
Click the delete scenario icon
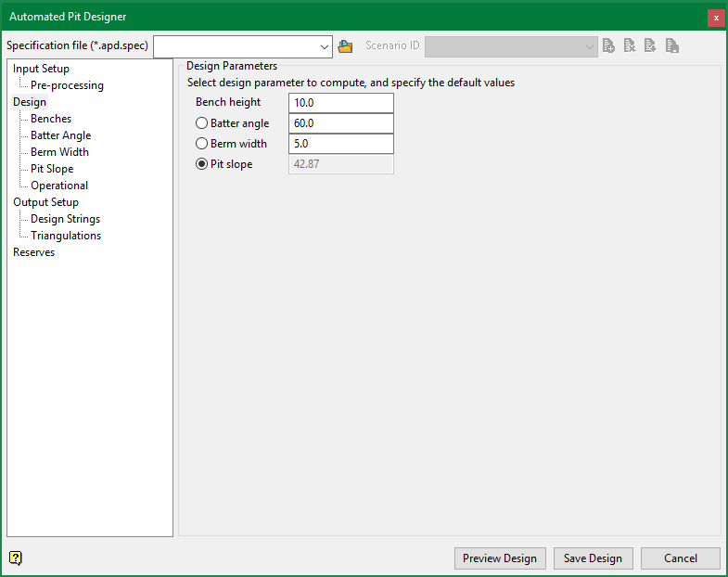pyautogui.click(x=630, y=46)
